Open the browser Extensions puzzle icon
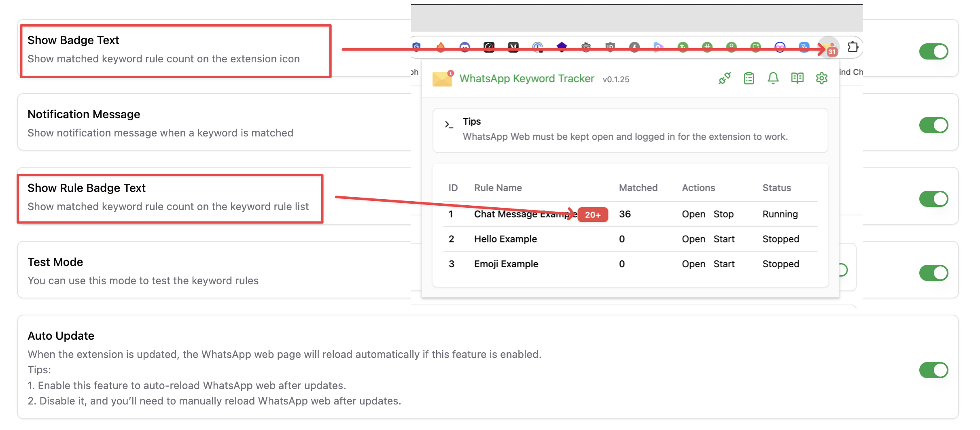The height and width of the screenshot is (430, 980). (x=853, y=47)
